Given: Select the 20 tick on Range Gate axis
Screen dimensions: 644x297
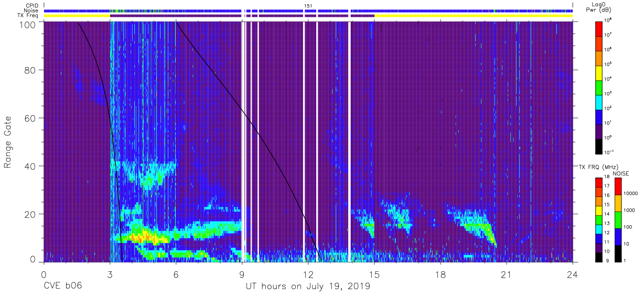Looking at the screenshot, I should point(29,214).
